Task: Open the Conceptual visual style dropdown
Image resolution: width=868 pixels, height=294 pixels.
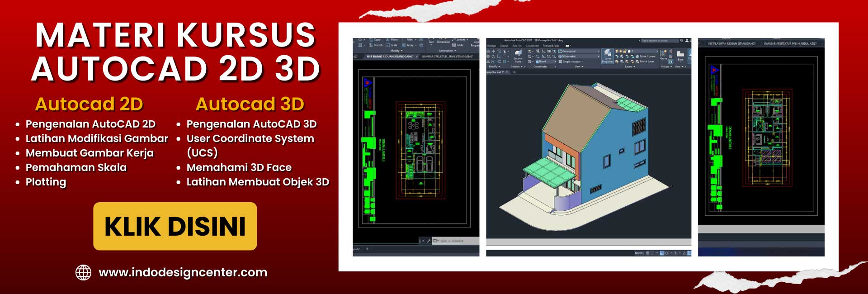Action: click(x=579, y=51)
